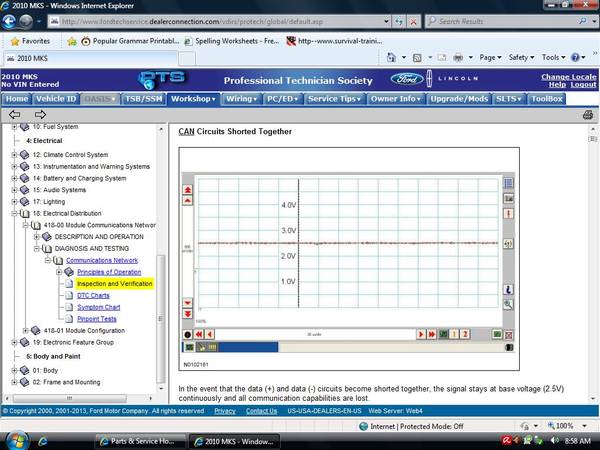The height and width of the screenshot is (450, 600).
Task: Go back with the left arrow icon
Action: (x=15, y=114)
